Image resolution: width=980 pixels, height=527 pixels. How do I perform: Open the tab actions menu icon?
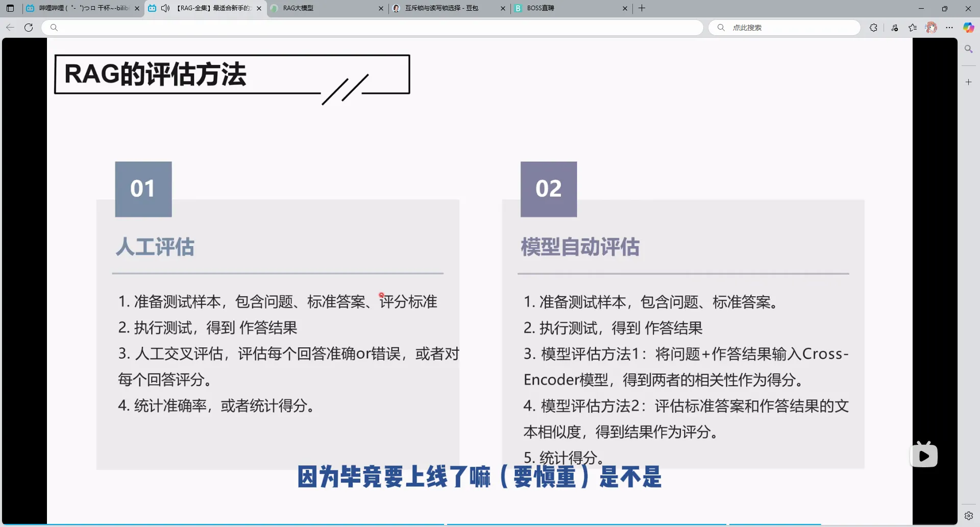[10, 8]
